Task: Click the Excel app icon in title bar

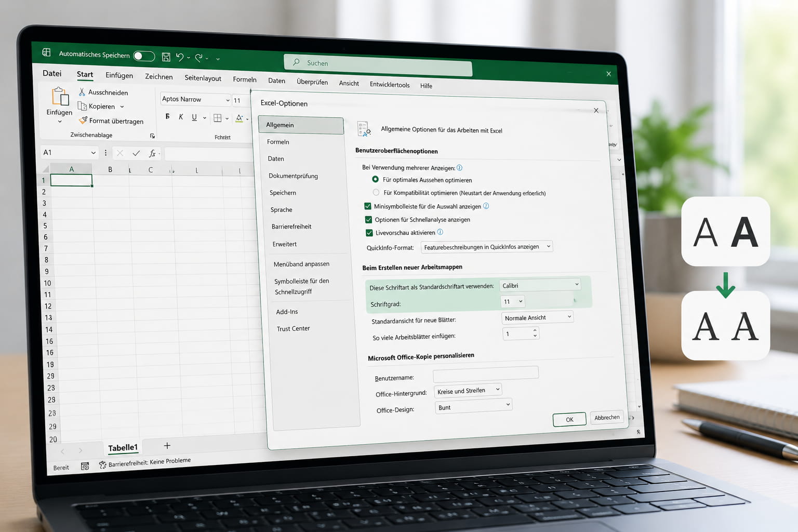Action: (46, 52)
